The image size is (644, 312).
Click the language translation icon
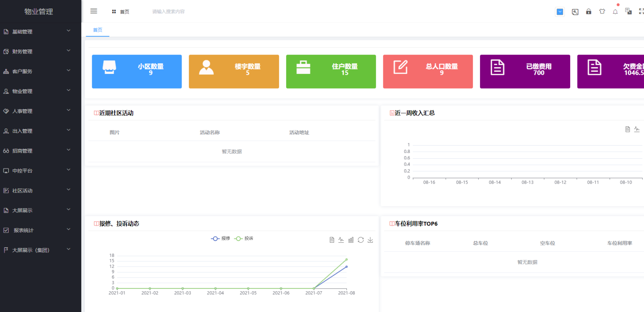point(628,11)
